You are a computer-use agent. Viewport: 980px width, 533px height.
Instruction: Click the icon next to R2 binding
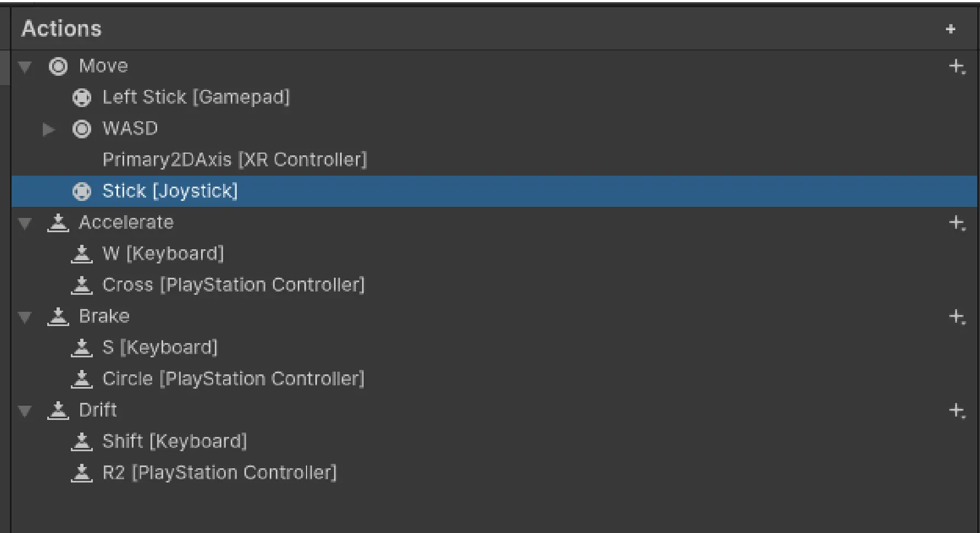pos(82,472)
